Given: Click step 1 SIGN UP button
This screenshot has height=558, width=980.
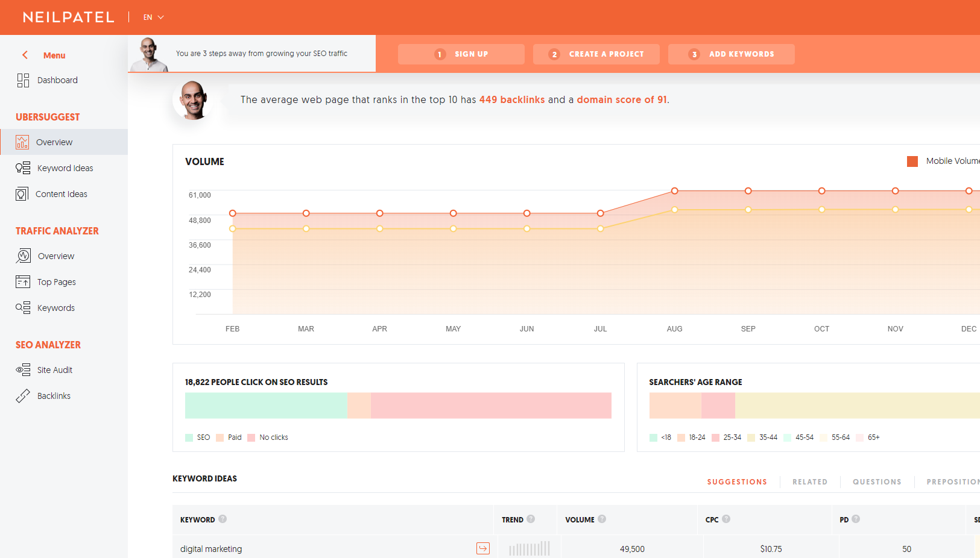Looking at the screenshot, I should click(461, 54).
